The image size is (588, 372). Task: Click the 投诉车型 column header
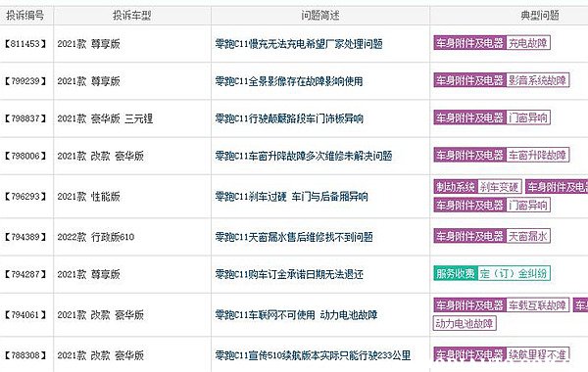[x=132, y=16]
